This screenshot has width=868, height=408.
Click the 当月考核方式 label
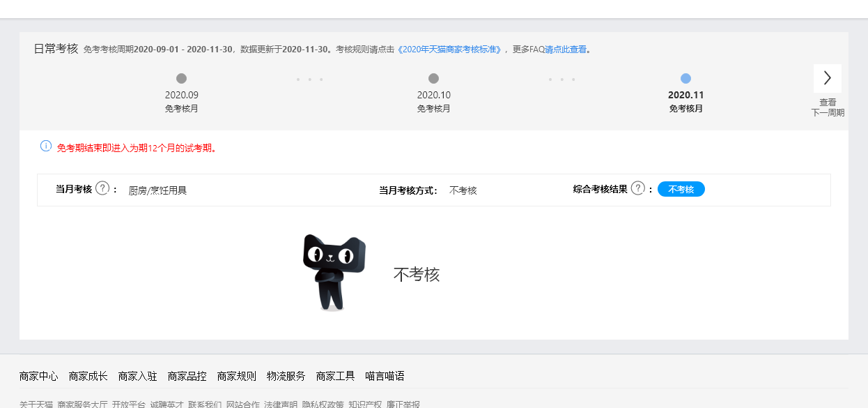(408, 190)
